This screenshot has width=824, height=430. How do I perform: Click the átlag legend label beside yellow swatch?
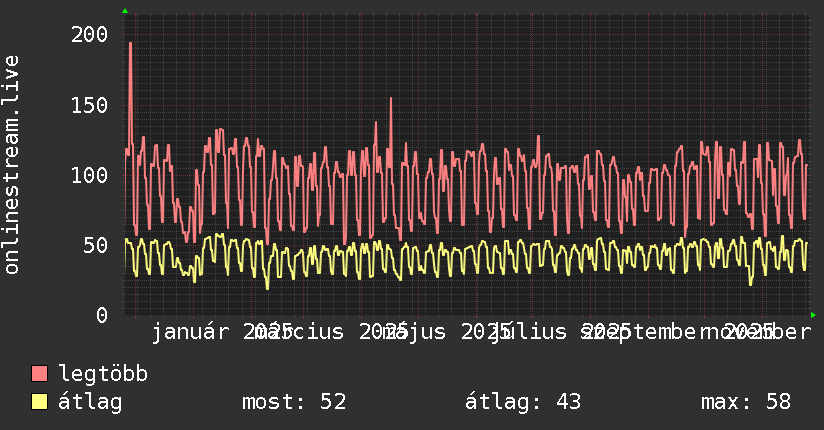(x=90, y=402)
